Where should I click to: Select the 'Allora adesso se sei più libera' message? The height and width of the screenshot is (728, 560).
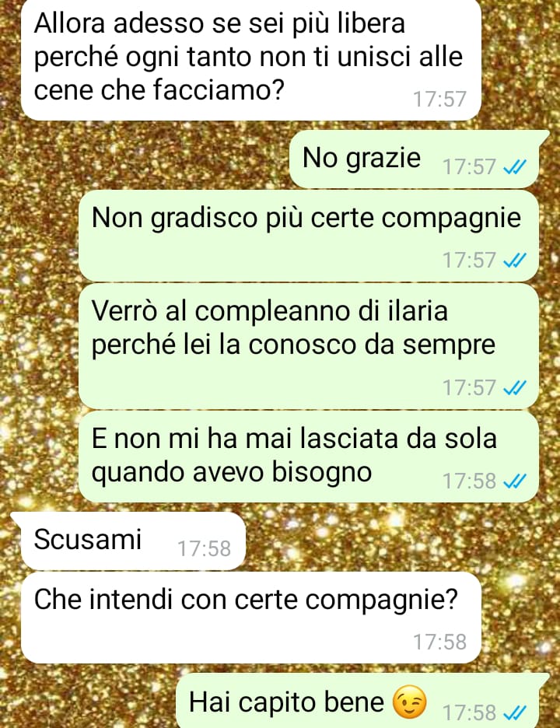[250, 58]
